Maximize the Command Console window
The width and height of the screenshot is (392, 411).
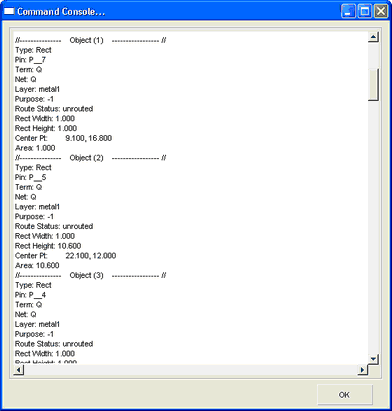pyautogui.click(x=364, y=11)
